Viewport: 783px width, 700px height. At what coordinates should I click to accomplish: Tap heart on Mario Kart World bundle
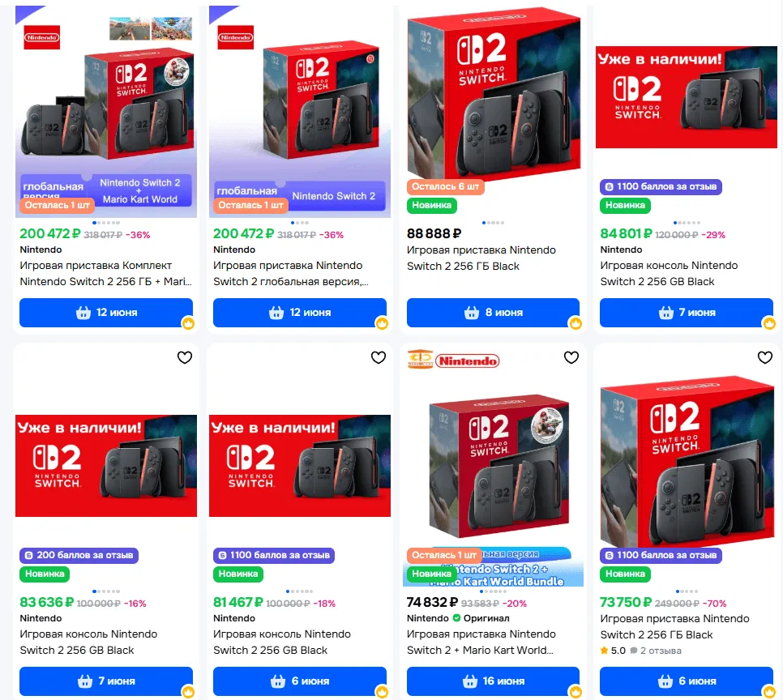point(571,357)
